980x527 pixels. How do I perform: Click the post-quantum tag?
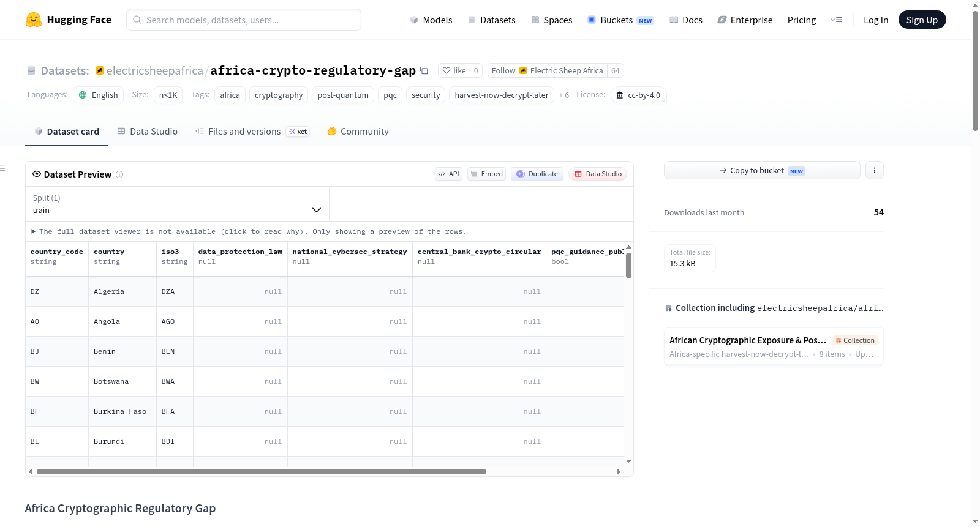[343, 95]
